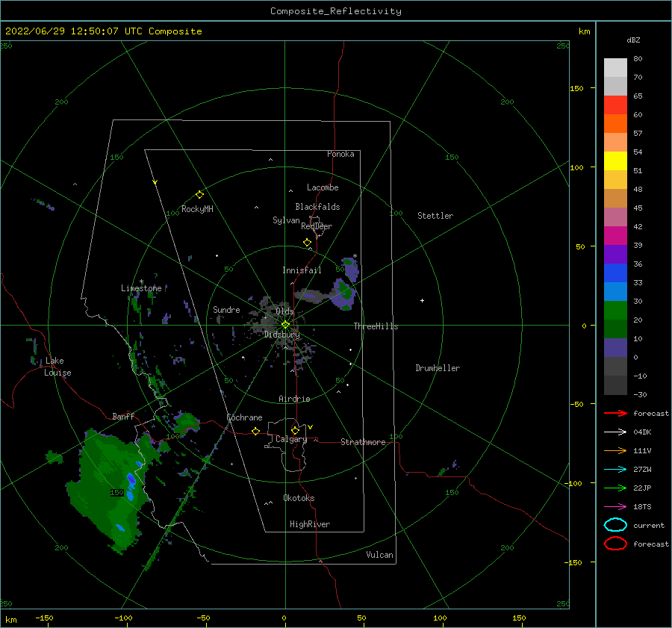This screenshot has height=628, width=672.
Task: Click the red forecast arrow legend icon
Action: coord(615,413)
